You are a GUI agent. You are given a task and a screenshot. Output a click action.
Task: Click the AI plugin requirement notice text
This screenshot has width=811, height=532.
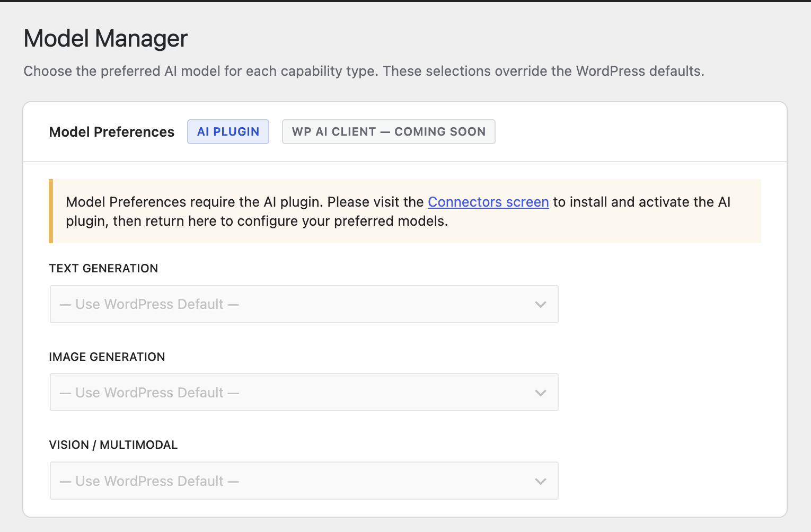398,211
